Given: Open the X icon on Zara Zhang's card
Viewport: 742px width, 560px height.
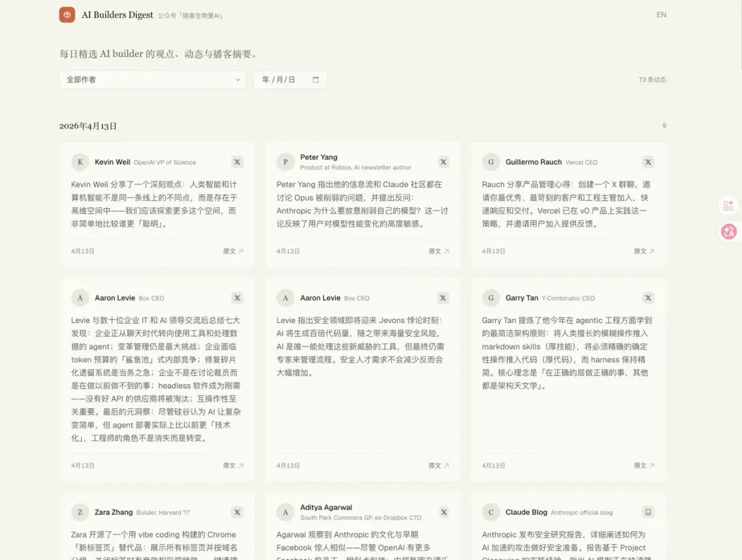Looking at the screenshot, I should click(x=237, y=512).
